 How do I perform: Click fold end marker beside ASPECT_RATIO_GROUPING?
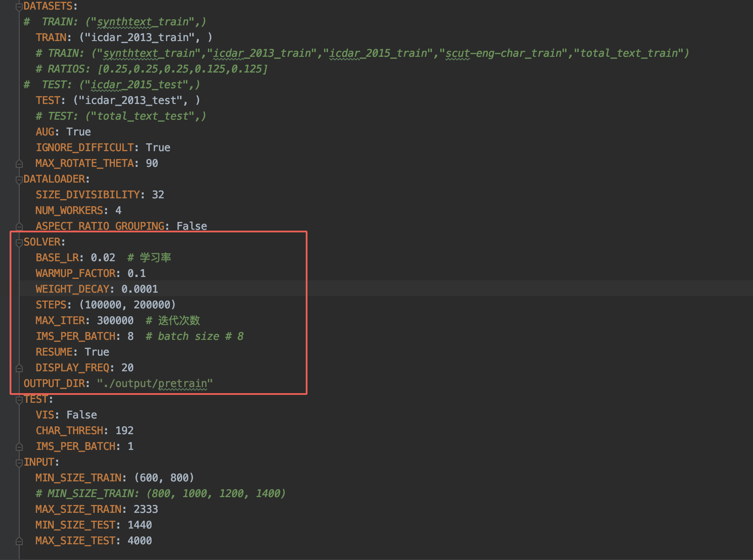[19, 226]
